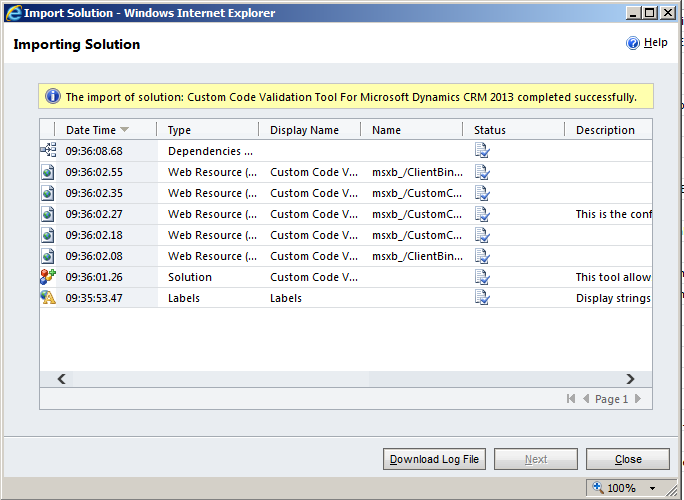This screenshot has height=500, width=684.
Task: Go to previous page arrow
Action: pyautogui.click(x=586, y=398)
